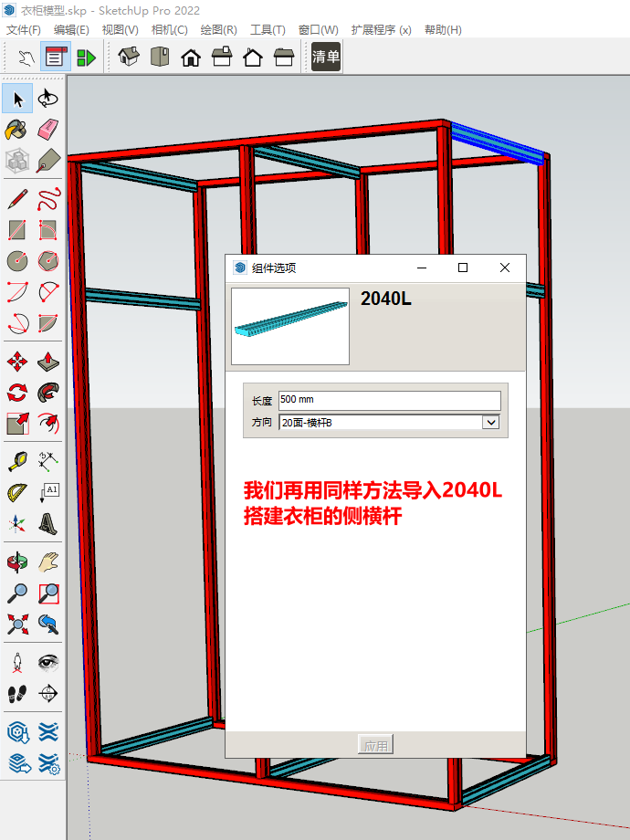The width and height of the screenshot is (630, 840).
Task: Activate the Orbit camera tool
Action: point(16,561)
